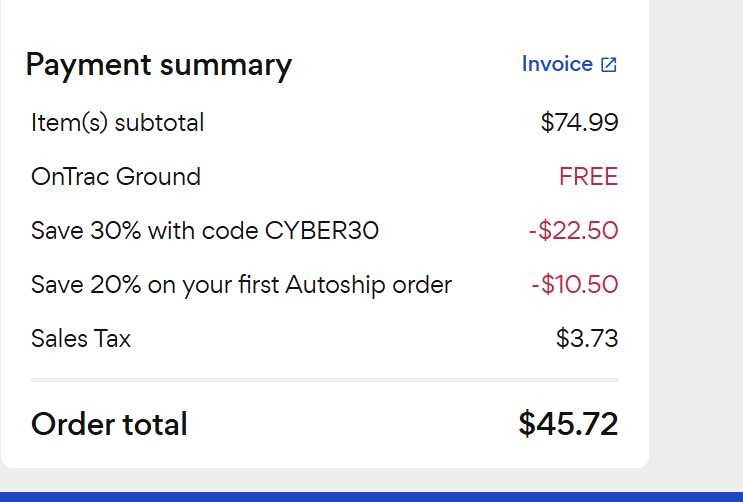Open the Invoice link
743x502 pixels.
click(x=557, y=64)
